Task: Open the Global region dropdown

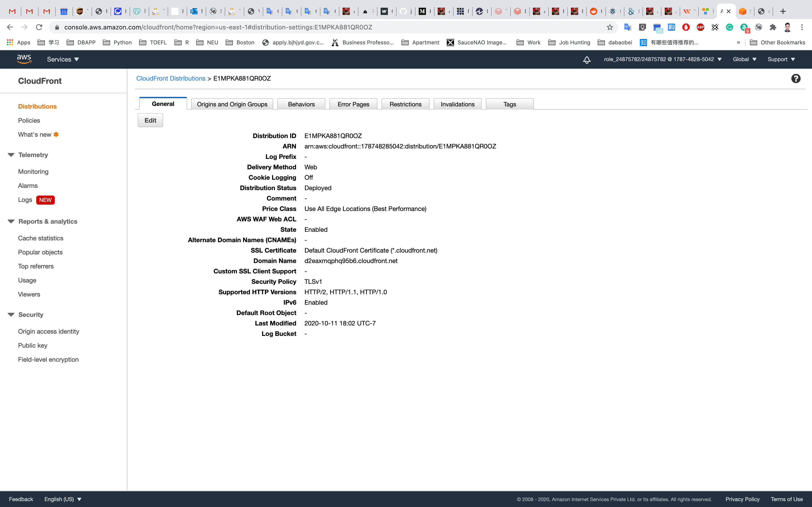Action: pyautogui.click(x=744, y=59)
